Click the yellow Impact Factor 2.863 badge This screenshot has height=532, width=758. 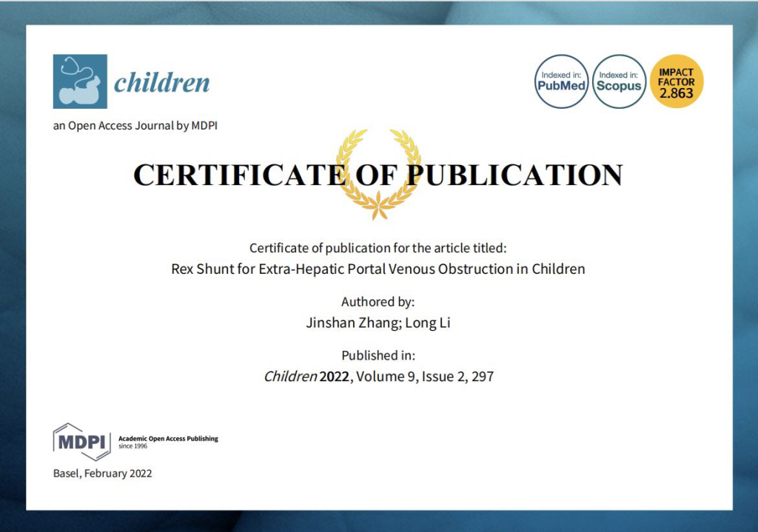(677, 81)
